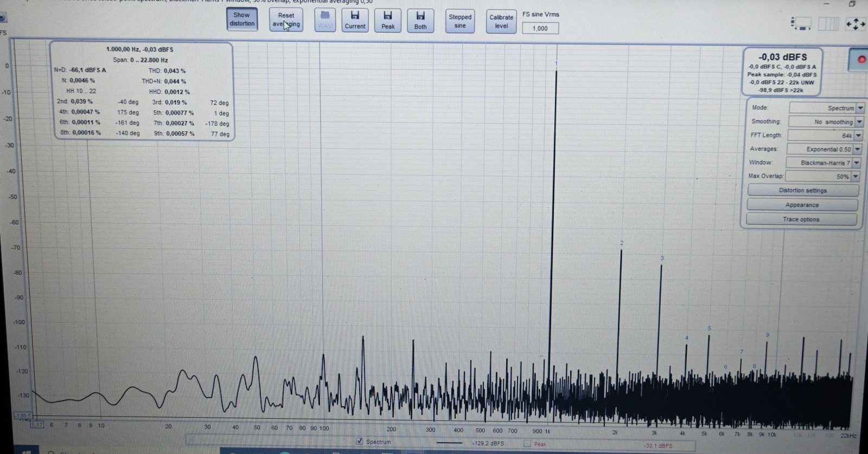The height and width of the screenshot is (454, 868).
Task: Click the Reset averaging button
Action: click(x=286, y=20)
